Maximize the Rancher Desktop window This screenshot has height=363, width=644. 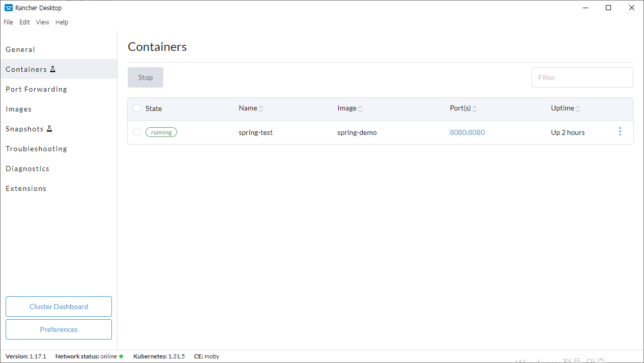[608, 8]
